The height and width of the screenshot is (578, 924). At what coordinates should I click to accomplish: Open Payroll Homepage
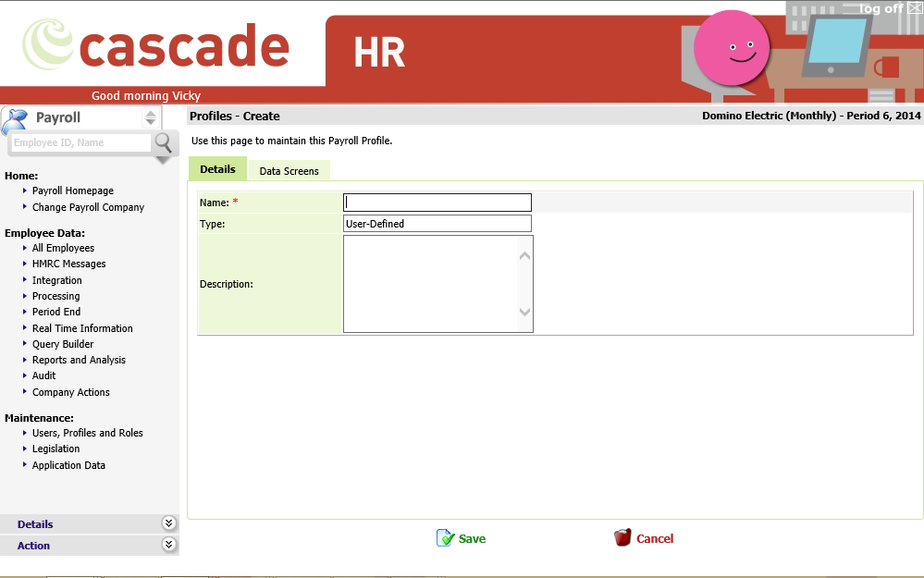[x=73, y=191]
